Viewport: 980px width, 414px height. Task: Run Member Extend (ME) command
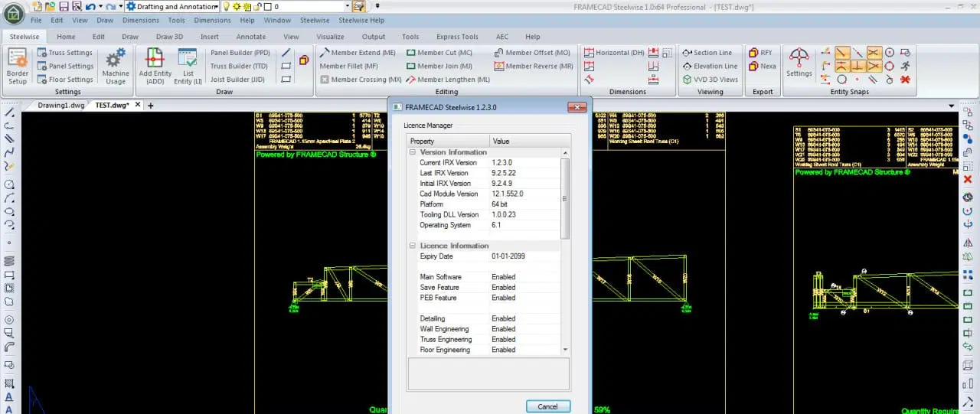point(358,53)
